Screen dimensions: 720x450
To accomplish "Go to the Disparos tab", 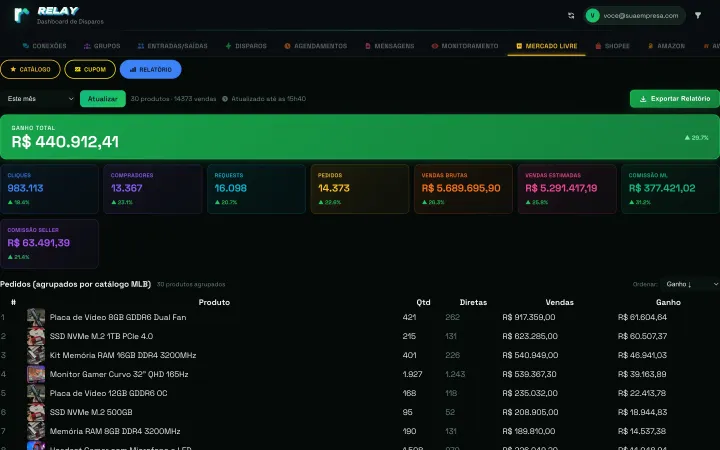I will click(246, 46).
